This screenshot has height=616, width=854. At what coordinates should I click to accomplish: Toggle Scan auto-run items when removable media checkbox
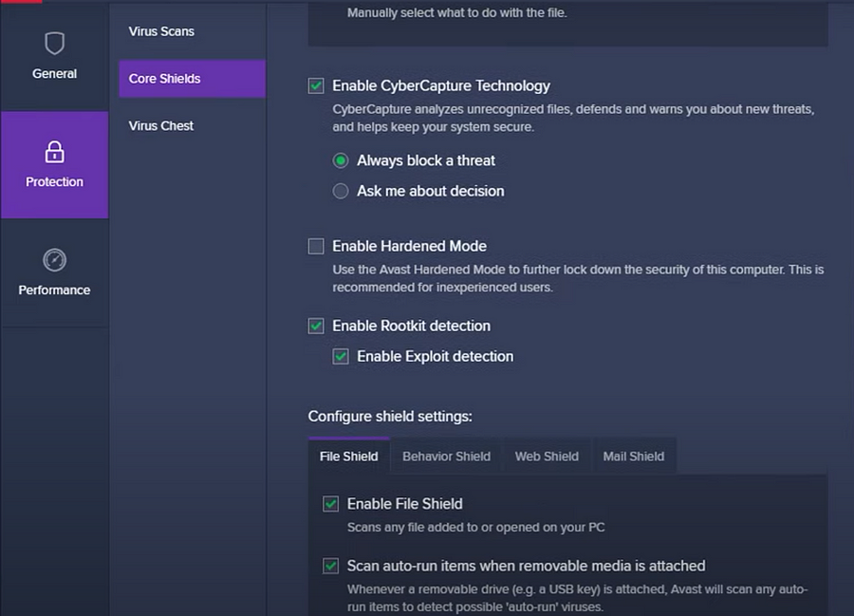click(330, 566)
